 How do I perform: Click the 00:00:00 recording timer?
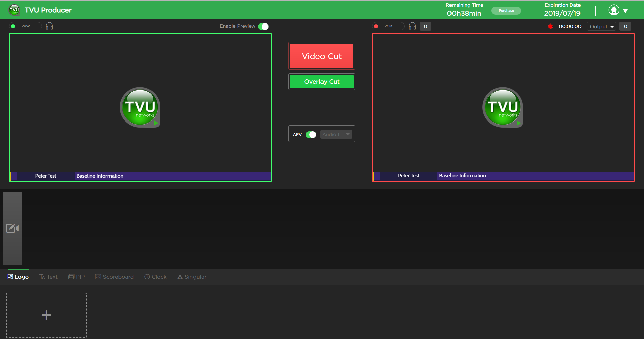570,26
